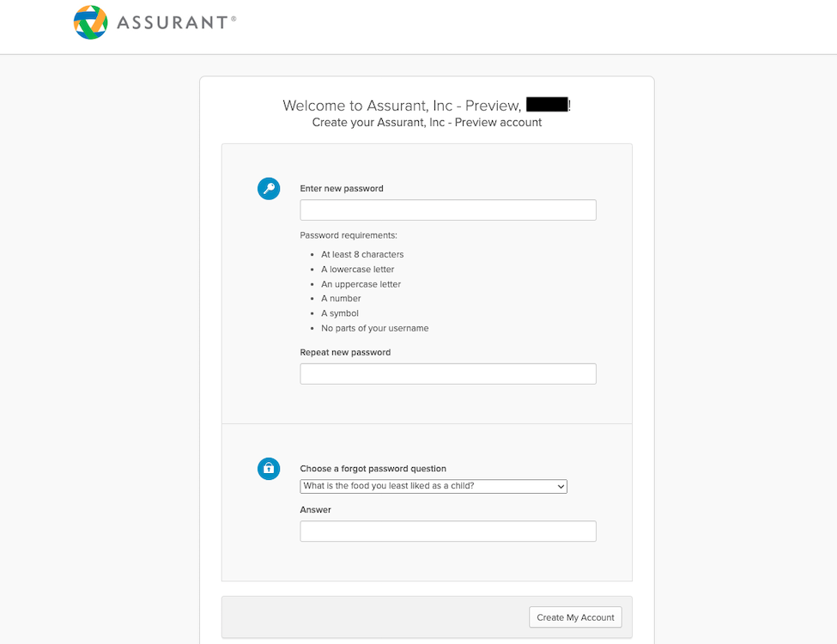
Task: Click the 'Enter new password' label
Action: click(342, 189)
